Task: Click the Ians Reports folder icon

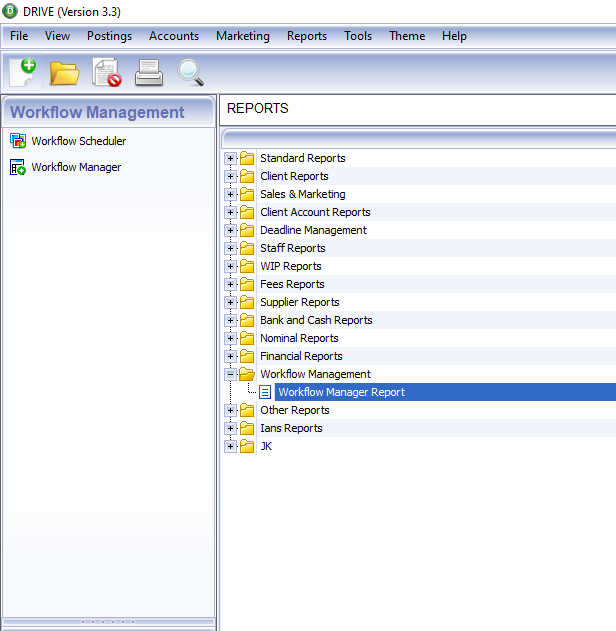Action: [247, 428]
